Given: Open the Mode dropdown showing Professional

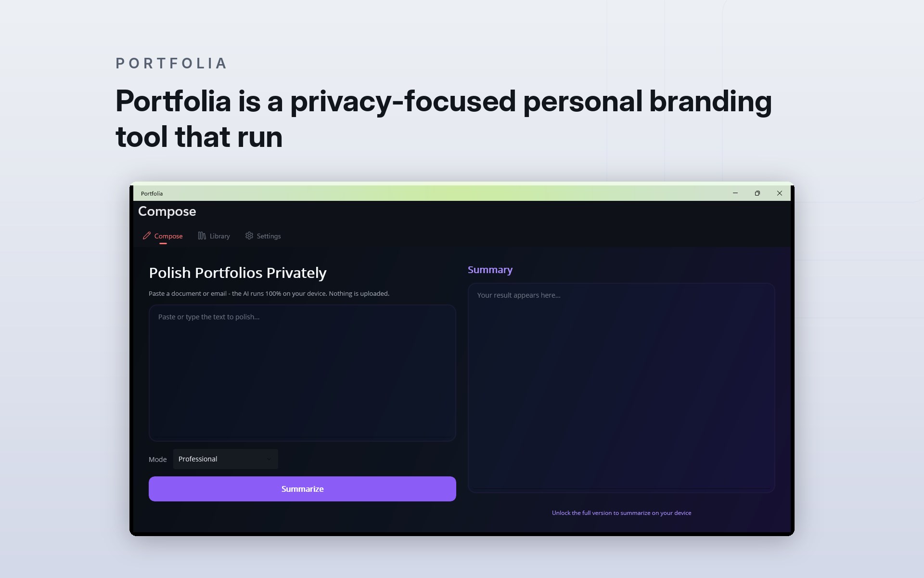Looking at the screenshot, I should point(226,459).
